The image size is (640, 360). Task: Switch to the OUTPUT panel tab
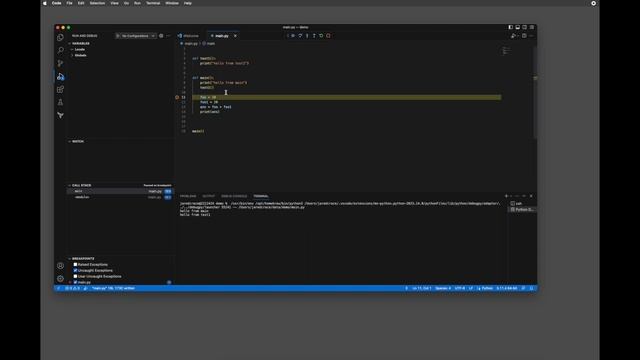pos(208,196)
